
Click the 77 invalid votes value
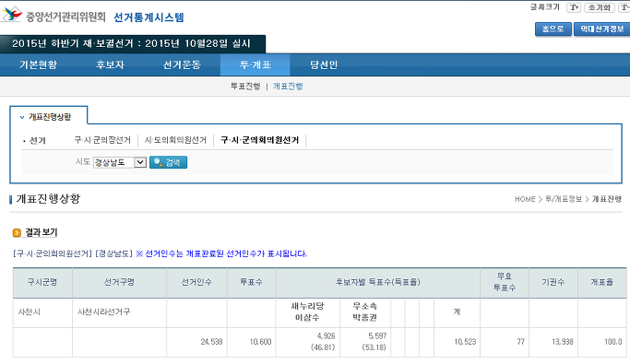point(521,342)
